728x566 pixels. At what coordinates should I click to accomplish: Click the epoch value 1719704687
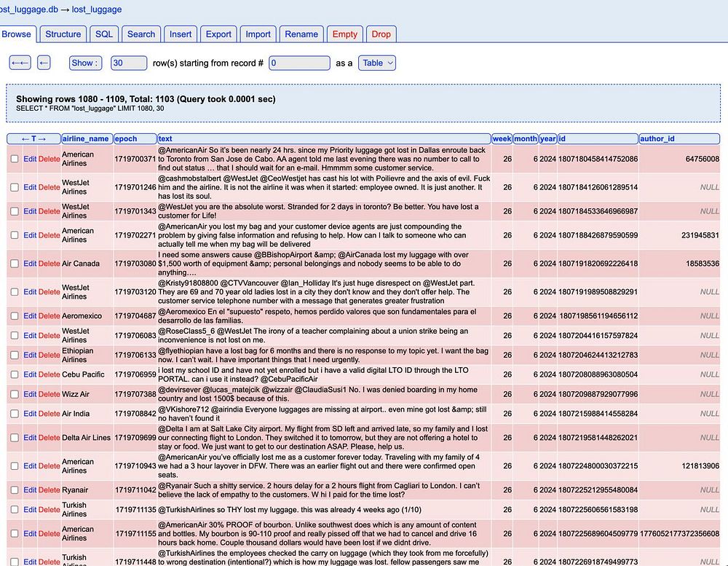135,315
